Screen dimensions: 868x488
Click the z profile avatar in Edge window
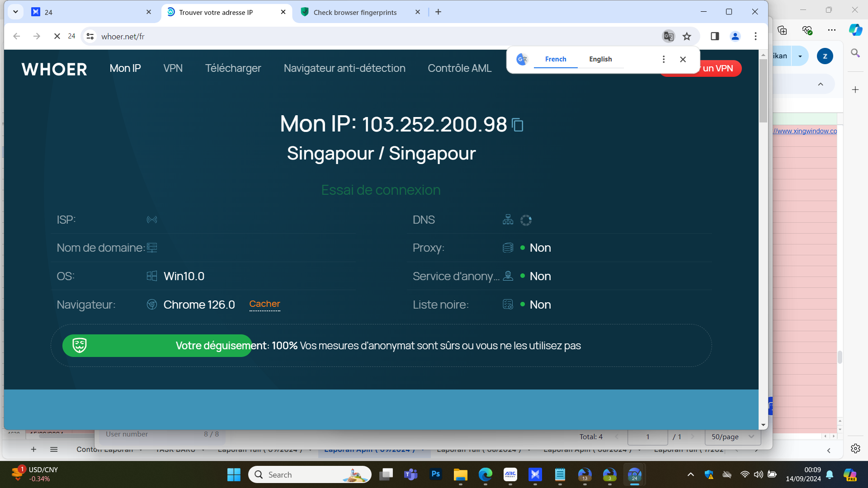825,56
